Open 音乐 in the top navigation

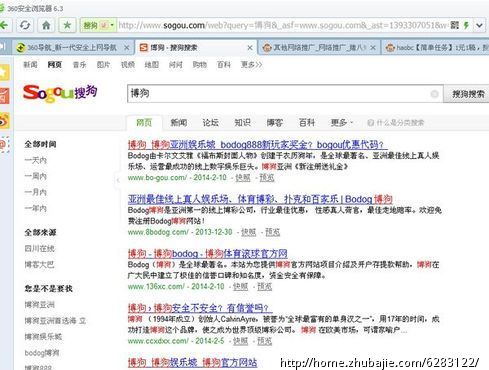pos(79,65)
